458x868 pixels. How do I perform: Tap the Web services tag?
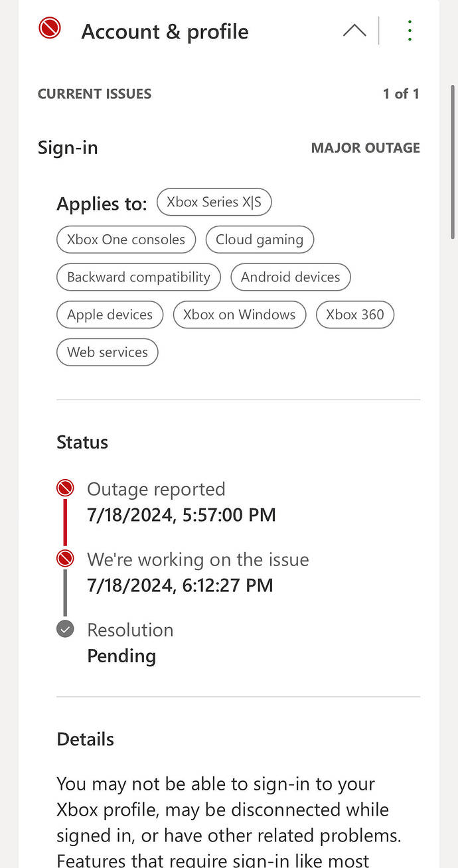pos(108,352)
